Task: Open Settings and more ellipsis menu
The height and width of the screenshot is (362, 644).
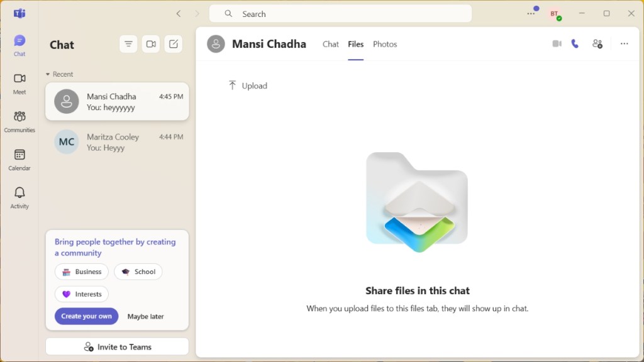Action: tap(531, 14)
